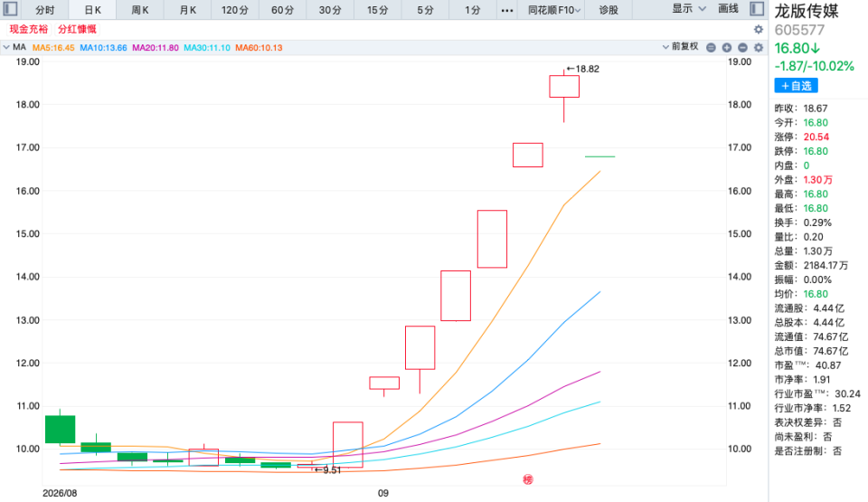Expand the 显示 display dropdown

(689, 9)
